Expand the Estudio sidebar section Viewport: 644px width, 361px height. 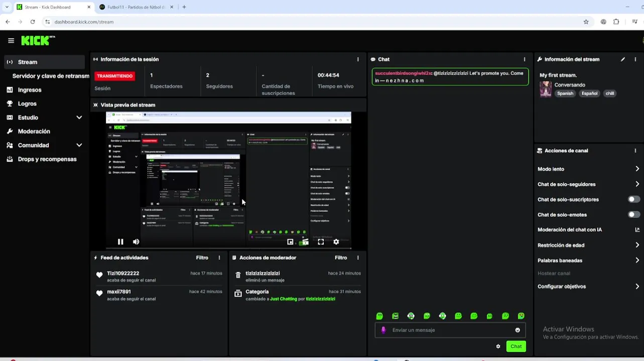tap(79, 117)
